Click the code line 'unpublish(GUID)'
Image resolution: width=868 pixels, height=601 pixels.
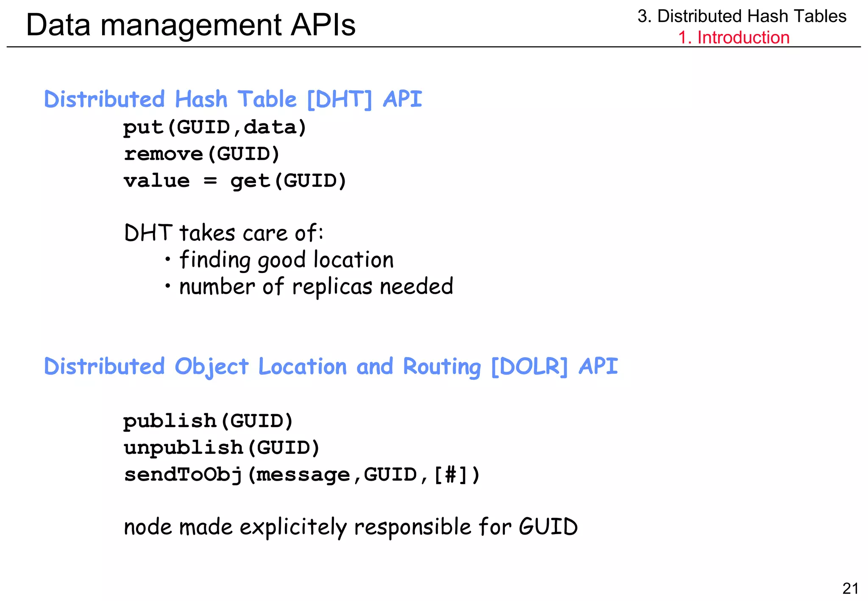tap(222, 448)
